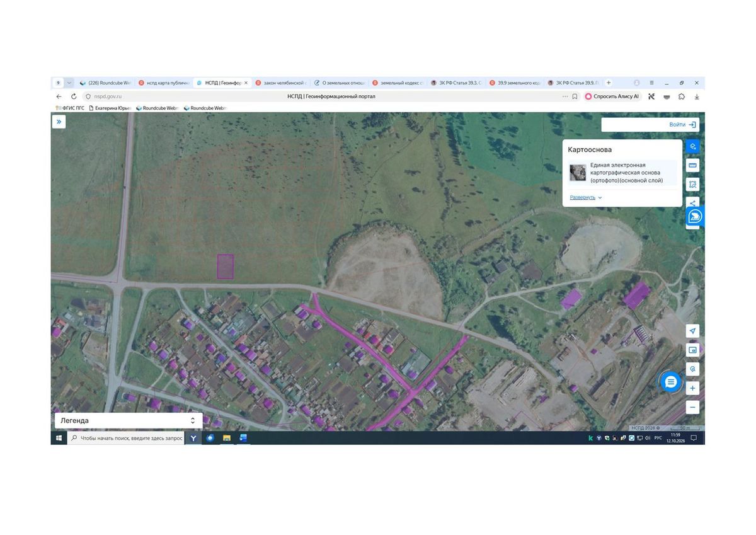Open the browser main menu

(651, 83)
